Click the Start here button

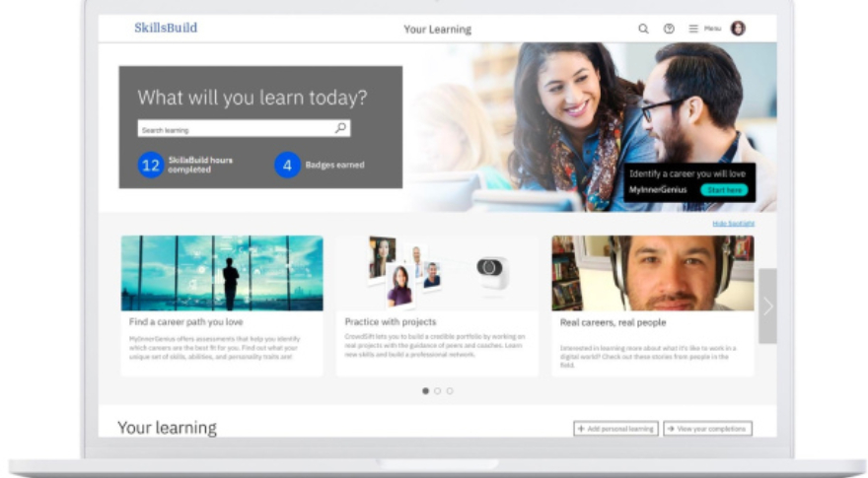click(x=724, y=190)
